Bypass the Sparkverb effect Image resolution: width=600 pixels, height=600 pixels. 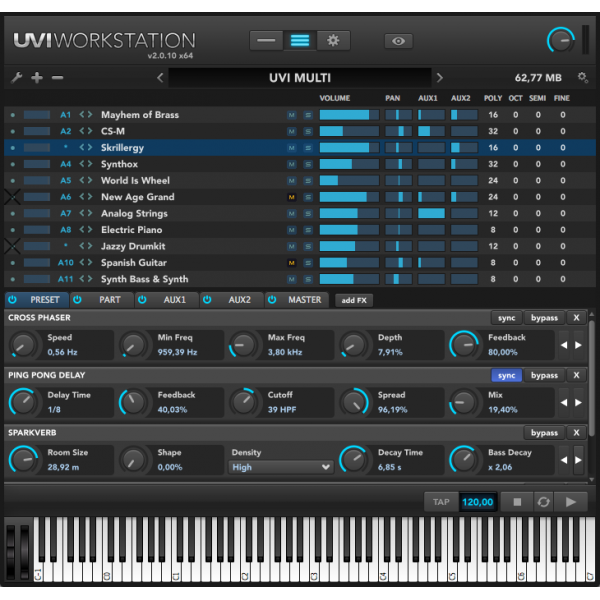[544, 433]
